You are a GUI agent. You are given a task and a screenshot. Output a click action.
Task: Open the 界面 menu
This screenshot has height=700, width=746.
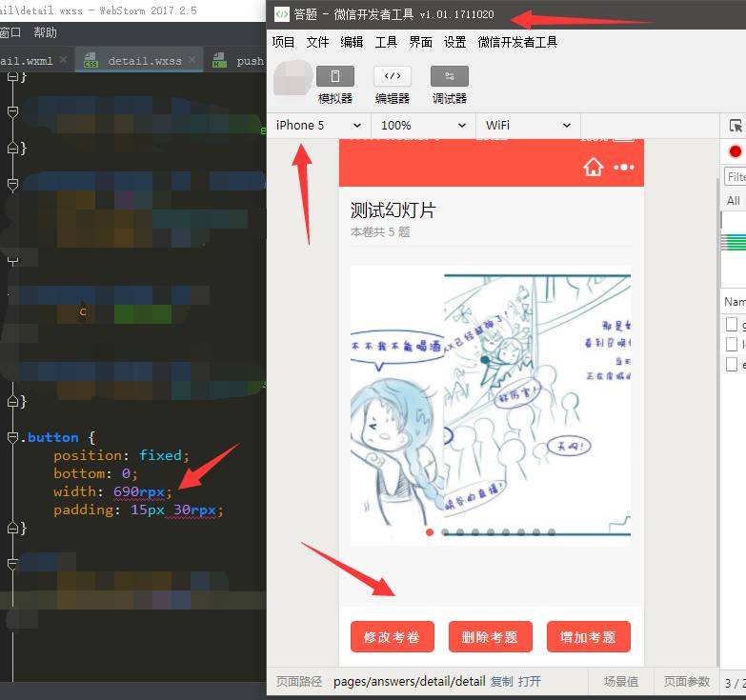420,42
